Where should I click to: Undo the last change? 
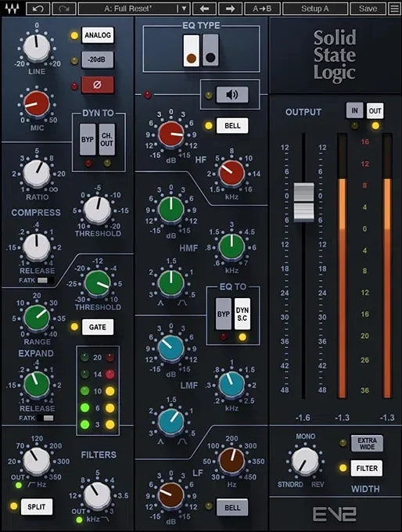38,9
